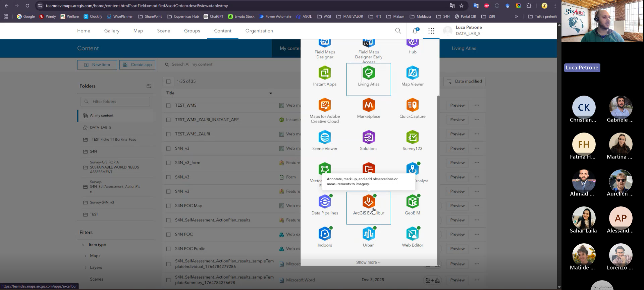Check TEST_WMS_ZAURI_INSTANT_APP row

click(168, 120)
